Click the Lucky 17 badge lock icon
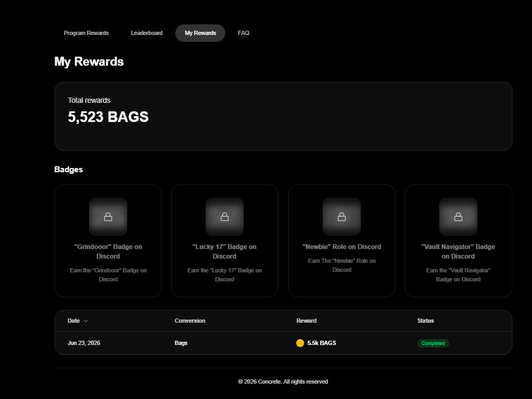The image size is (532, 399). [x=225, y=217]
